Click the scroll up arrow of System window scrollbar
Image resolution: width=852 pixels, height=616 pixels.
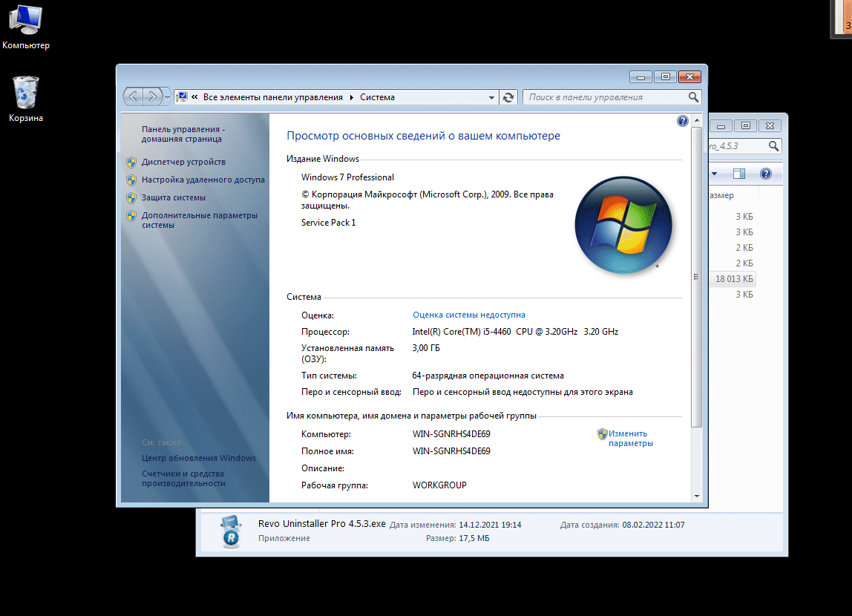[697, 120]
